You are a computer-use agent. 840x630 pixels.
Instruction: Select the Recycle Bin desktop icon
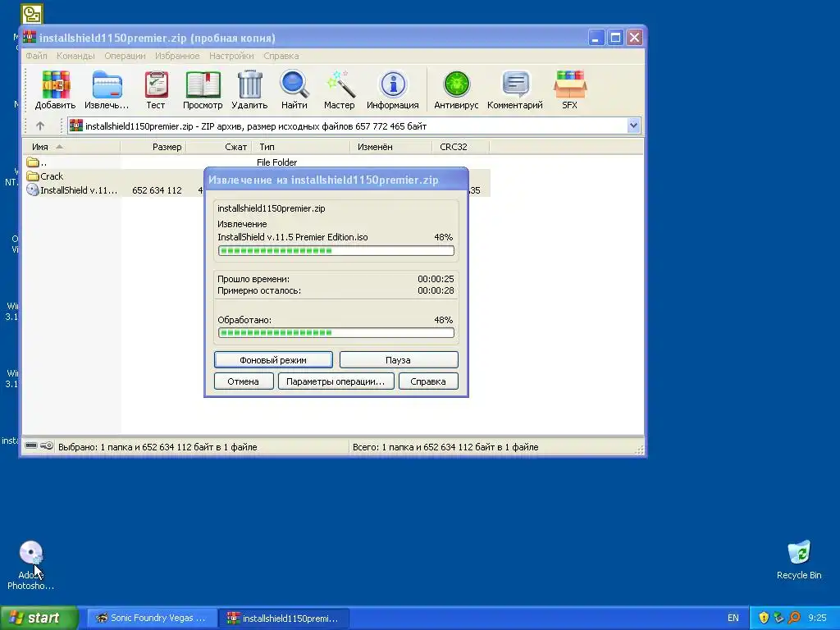799,559
